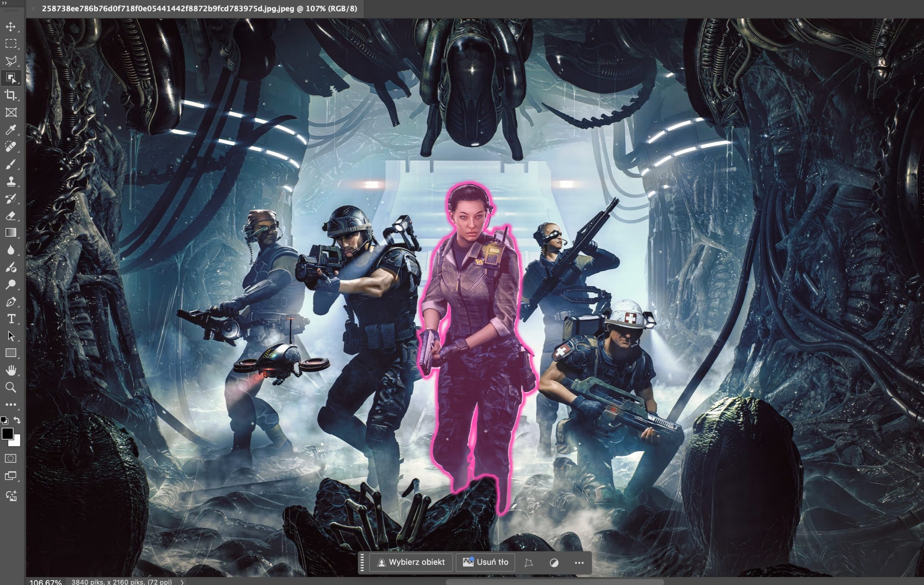Viewport: 924px width, 585px height.
Task: Select the Spot Healing Brush tool
Action: point(11,147)
